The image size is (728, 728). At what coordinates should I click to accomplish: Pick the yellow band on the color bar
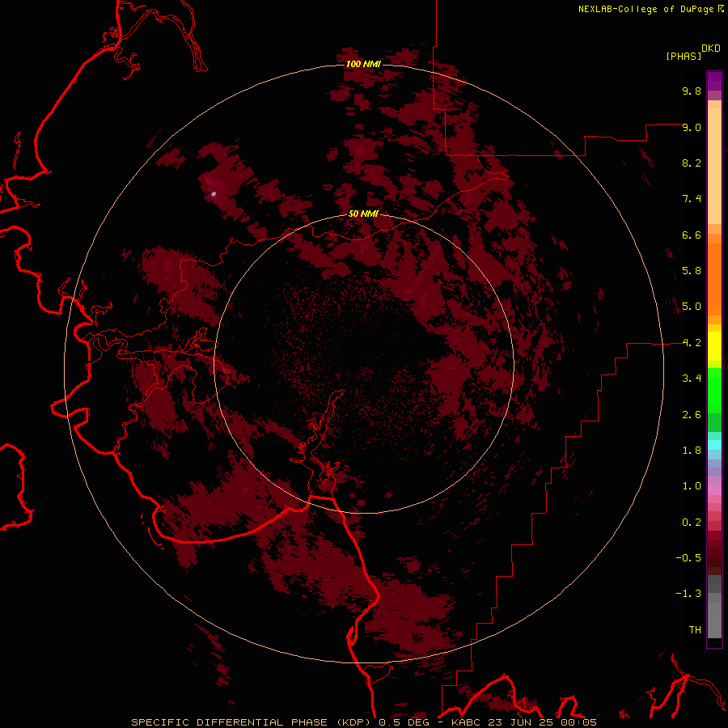coord(714,346)
